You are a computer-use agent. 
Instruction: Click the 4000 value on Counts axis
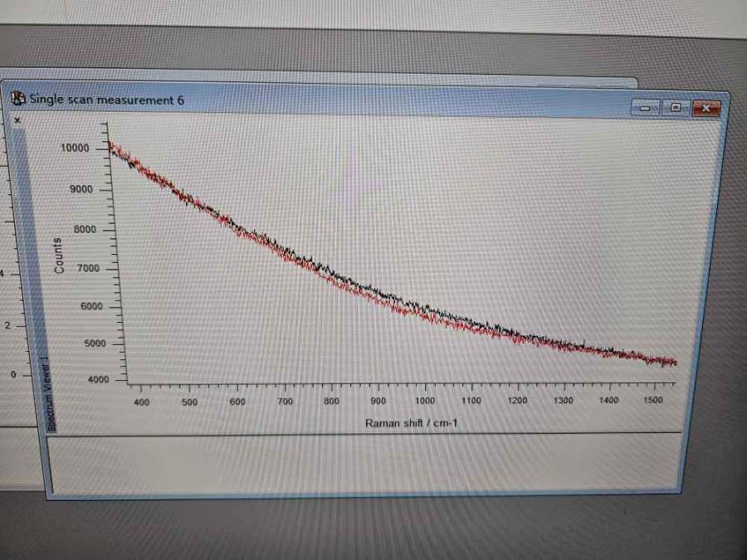99,379
